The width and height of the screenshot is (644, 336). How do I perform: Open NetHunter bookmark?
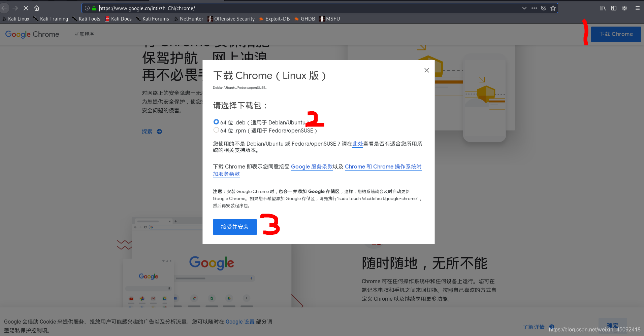pos(188,19)
